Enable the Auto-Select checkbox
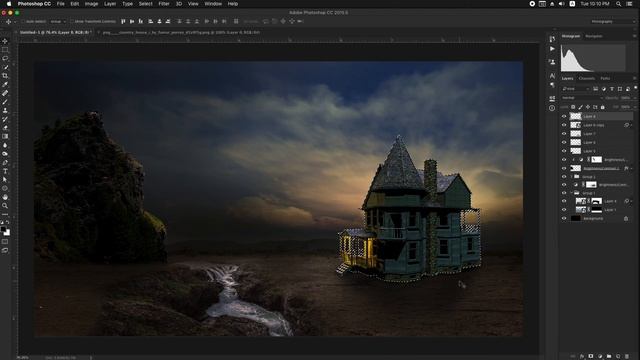This screenshot has width=640, height=360. pyautogui.click(x=24, y=21)
